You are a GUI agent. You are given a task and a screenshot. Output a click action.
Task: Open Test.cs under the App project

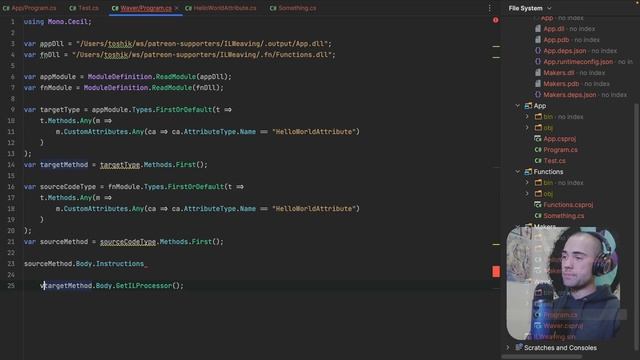[x=554, y=161]
